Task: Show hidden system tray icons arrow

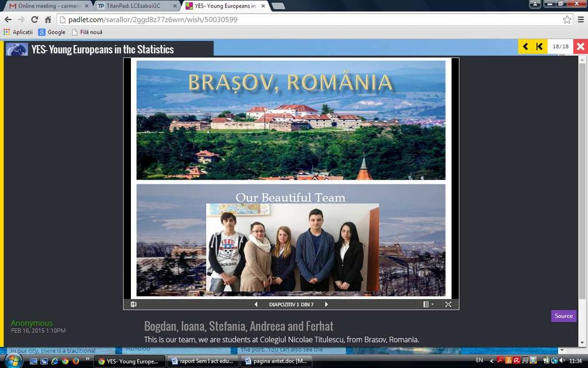Action: [492, 361]
